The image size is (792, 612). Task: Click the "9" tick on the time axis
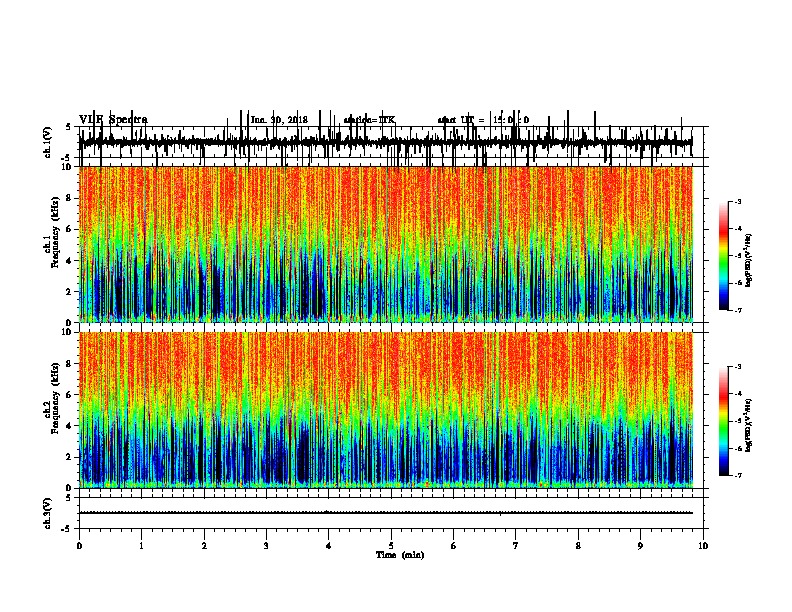[x=640, y=546]
